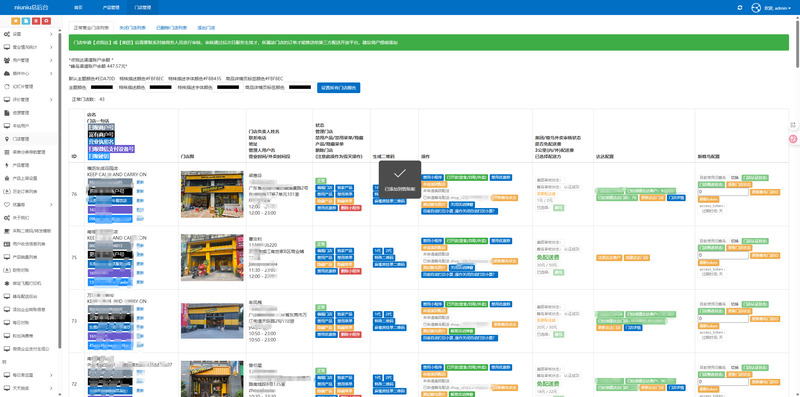
Task: Click the orange home shortcut icon
Action: pos(15,20)
